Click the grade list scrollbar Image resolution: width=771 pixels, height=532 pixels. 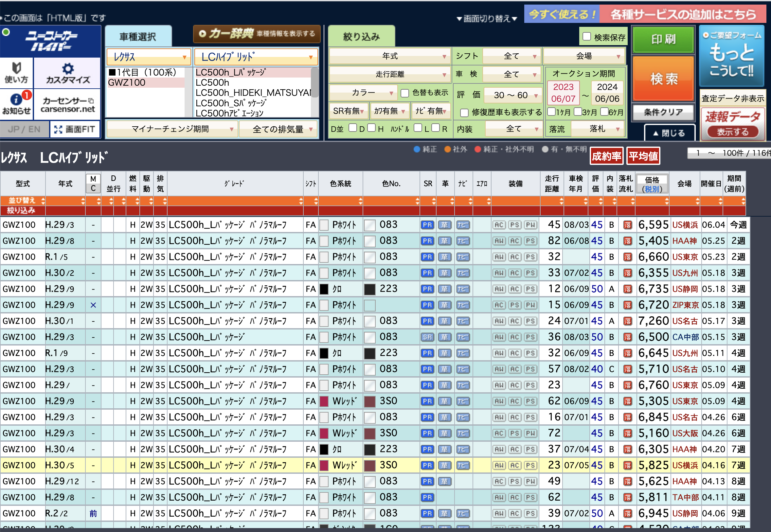coord(314,83)
